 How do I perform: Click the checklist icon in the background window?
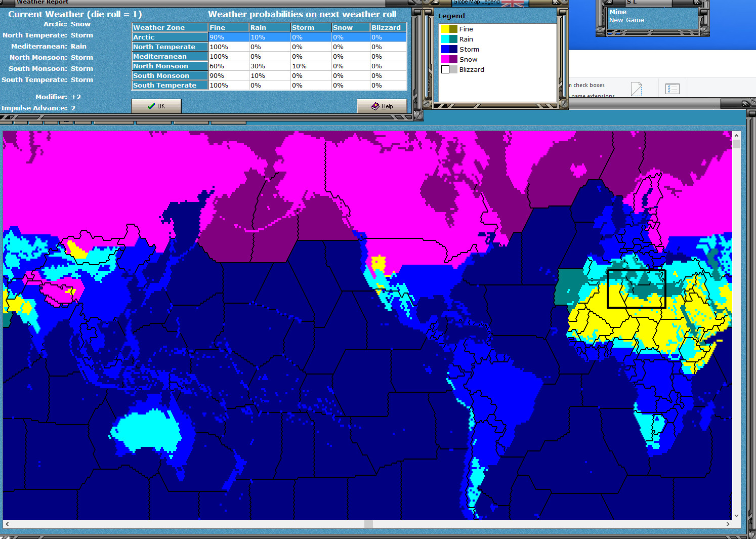672,89
